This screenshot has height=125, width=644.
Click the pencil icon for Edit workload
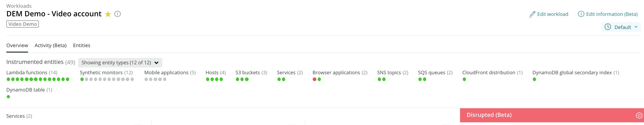click(532, 14)
